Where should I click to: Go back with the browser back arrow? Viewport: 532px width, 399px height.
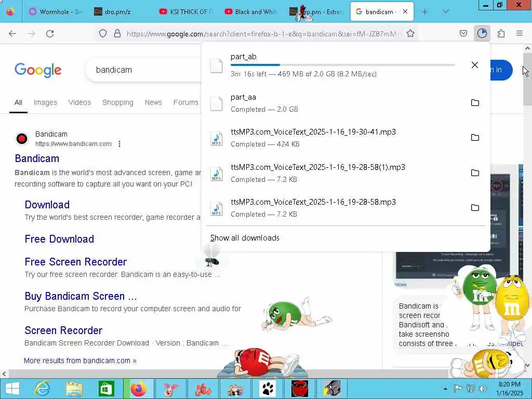tap(12, 34)
